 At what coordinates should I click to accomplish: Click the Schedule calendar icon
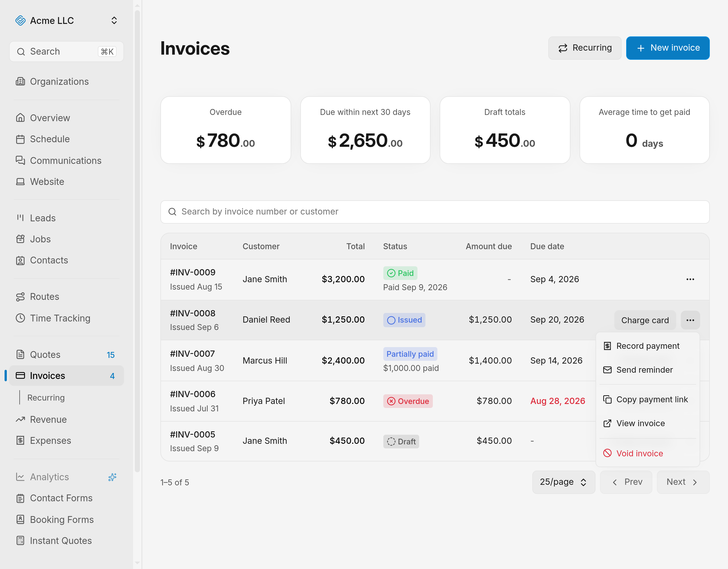click(x=20, y=139)
